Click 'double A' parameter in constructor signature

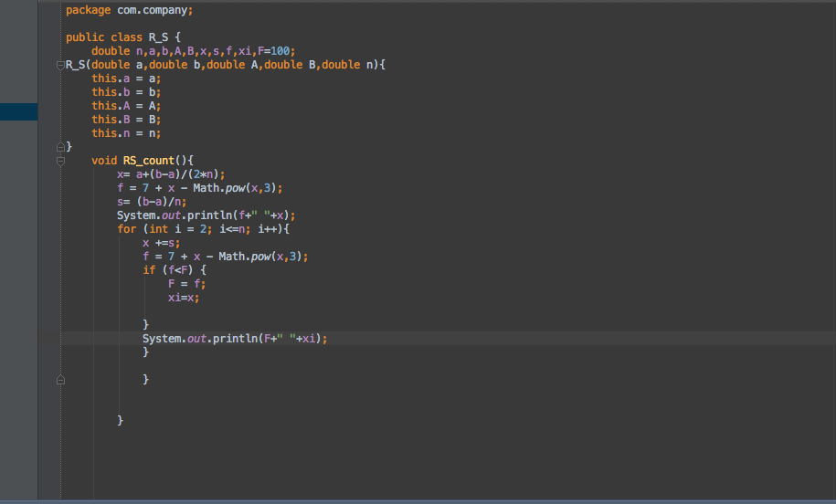coord(232,65)
